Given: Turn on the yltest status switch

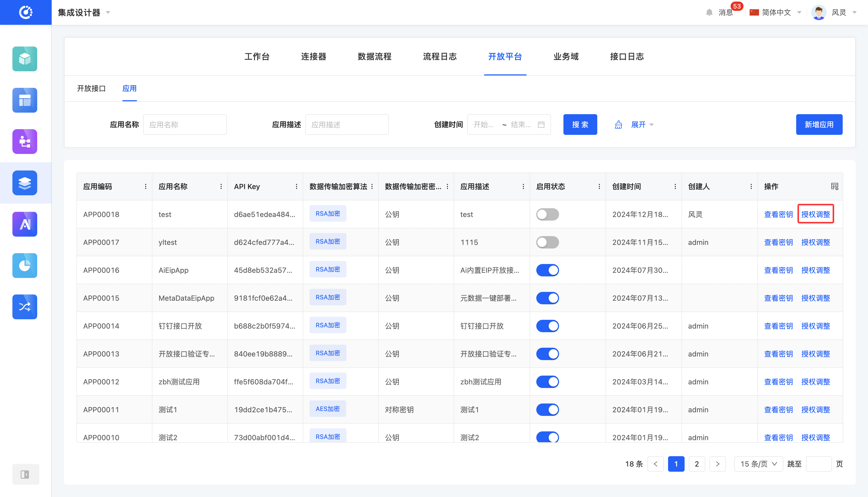Looking at the screenshot, I should [x=547, y=242].
